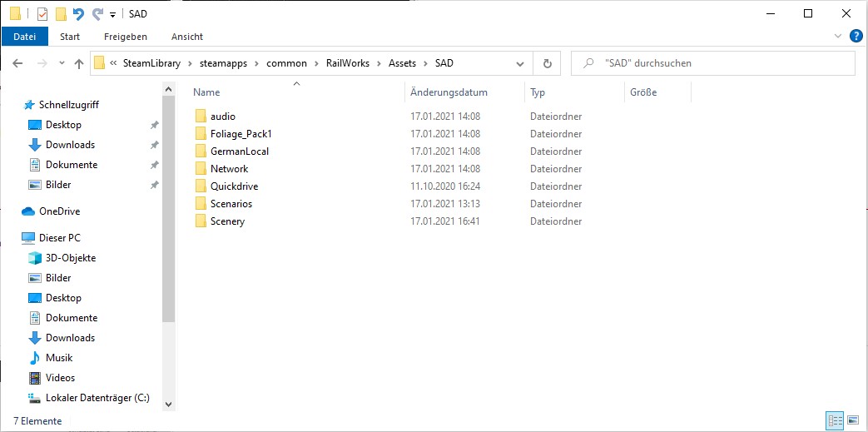This screenshot has height=432, width=868.
Task: Click the Undo arrow in title bar
Action: 78,14
